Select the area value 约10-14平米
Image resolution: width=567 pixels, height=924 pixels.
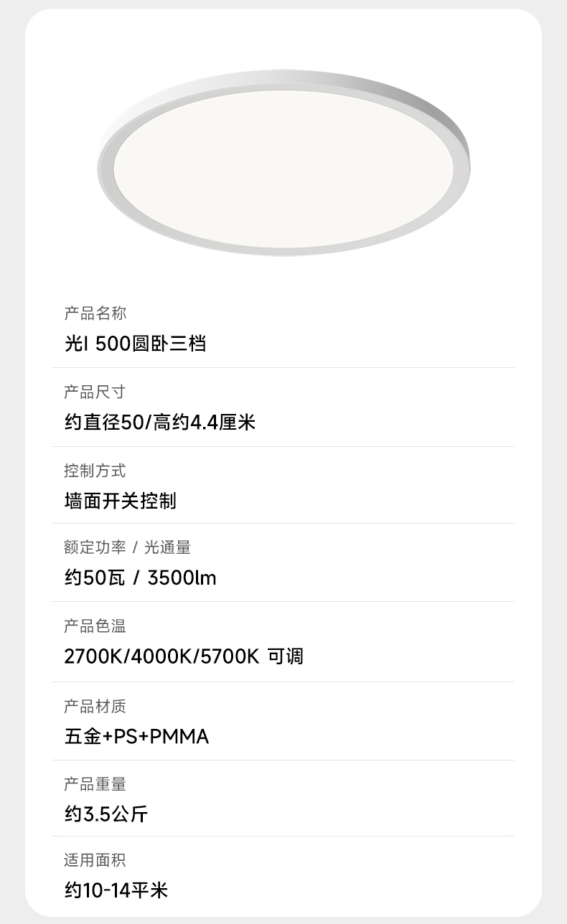point(116,891)
